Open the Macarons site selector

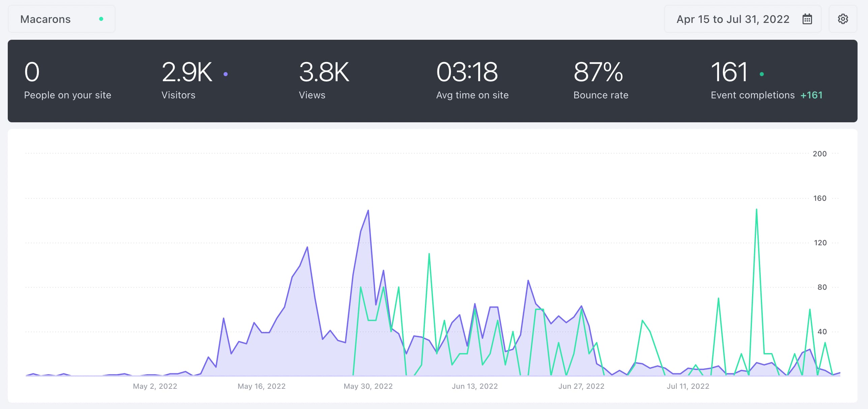pos(61,19)
